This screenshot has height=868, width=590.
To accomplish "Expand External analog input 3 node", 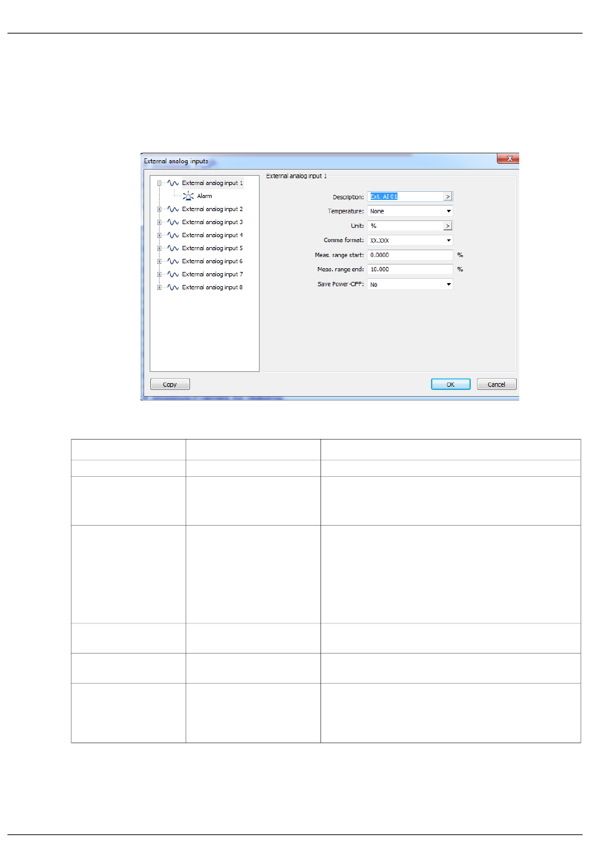I will [160, 222].
